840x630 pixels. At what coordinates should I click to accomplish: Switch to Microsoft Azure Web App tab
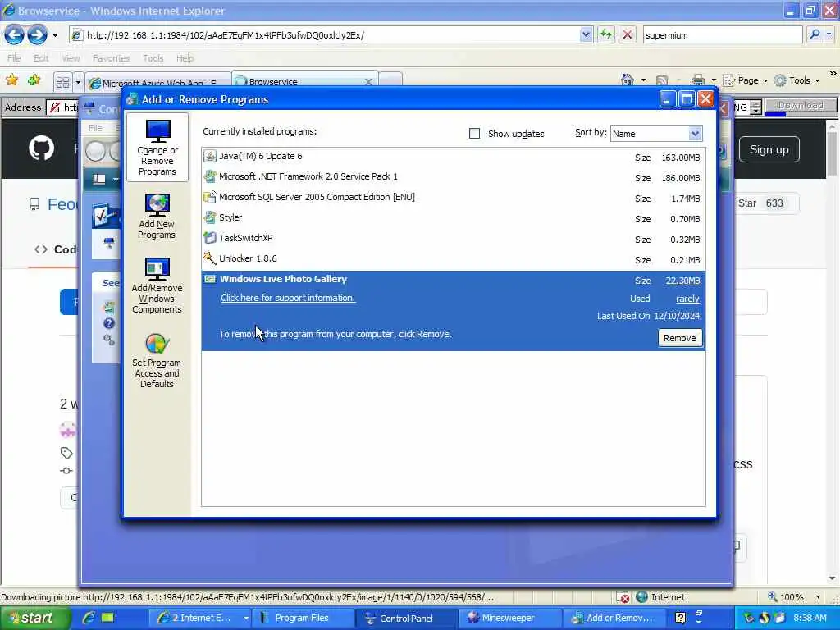pyautogui.click(x=158, y=82)
